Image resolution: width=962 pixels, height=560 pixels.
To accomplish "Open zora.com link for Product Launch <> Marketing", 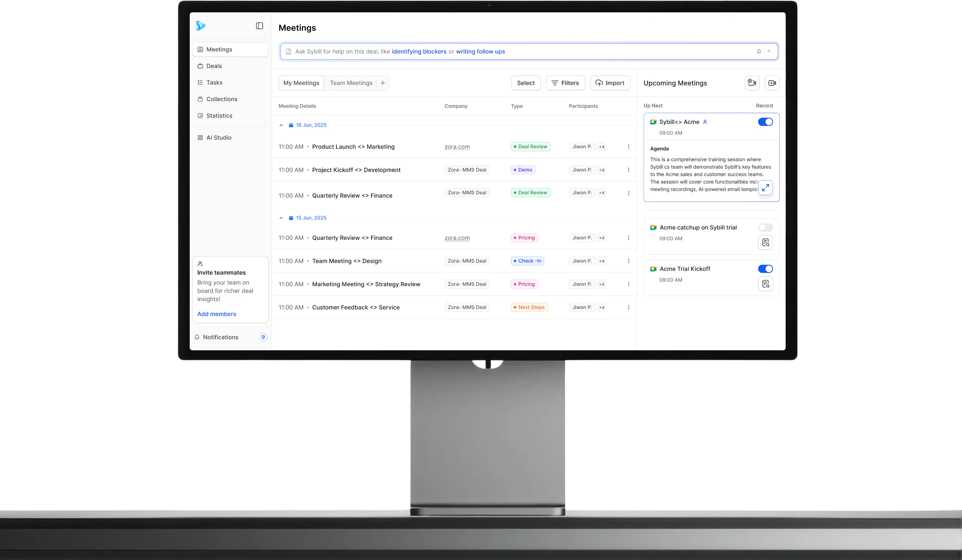I will (x=457, y=147).
